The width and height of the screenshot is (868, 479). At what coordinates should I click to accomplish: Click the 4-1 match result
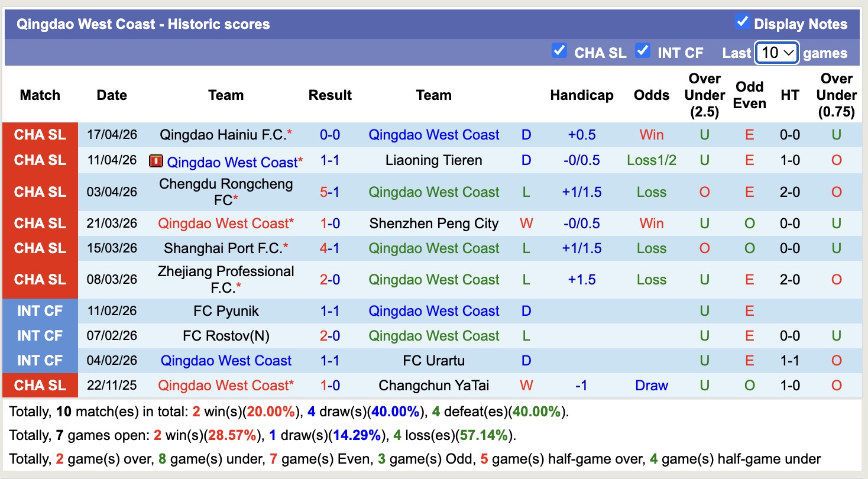[x=330, y=248]
